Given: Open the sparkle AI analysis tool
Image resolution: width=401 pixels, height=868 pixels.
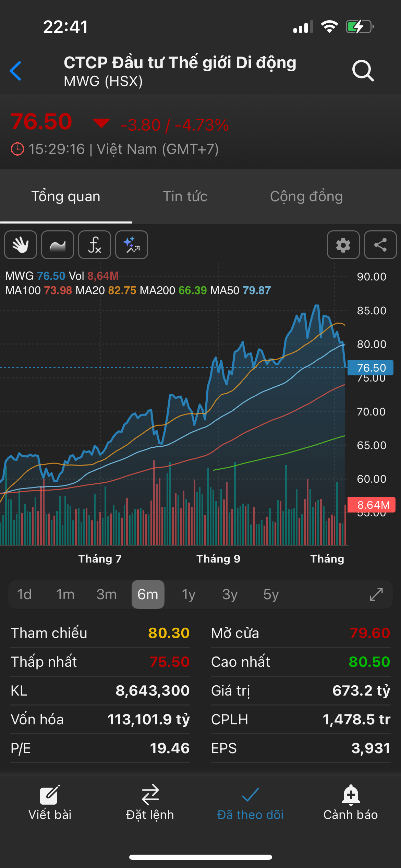Looking at the screenshot, I should [132, 245].
